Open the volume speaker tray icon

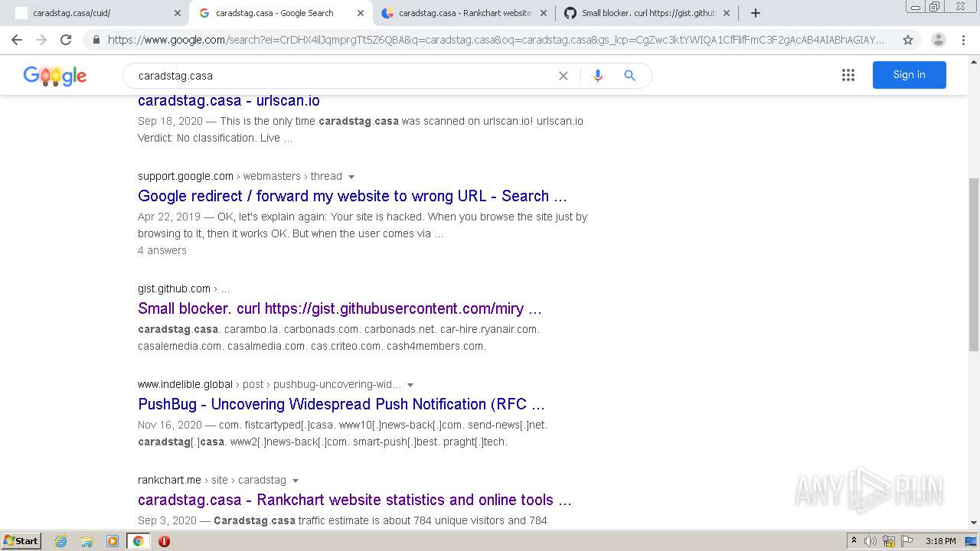coord(871,541)
